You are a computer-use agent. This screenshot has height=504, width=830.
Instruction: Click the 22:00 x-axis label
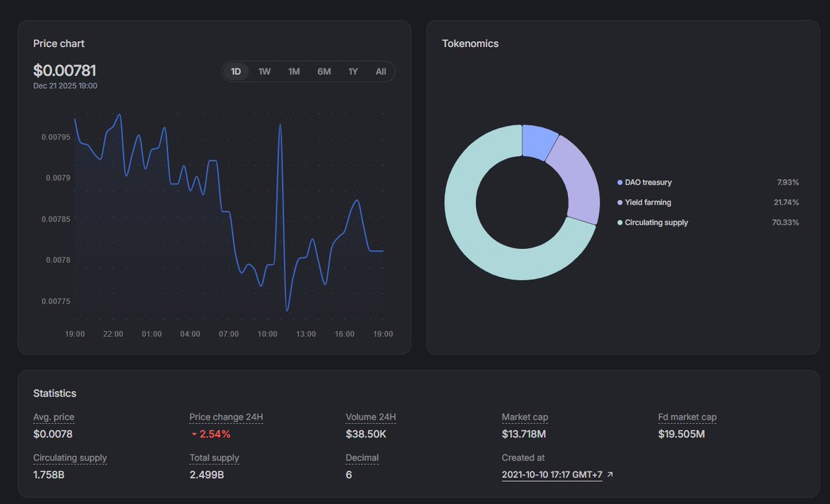pos(113,334)
